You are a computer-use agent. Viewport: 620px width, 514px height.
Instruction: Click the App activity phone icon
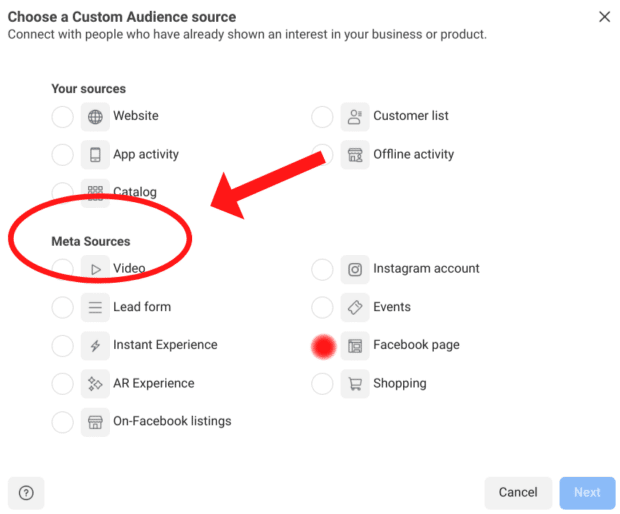pos(95,155)
